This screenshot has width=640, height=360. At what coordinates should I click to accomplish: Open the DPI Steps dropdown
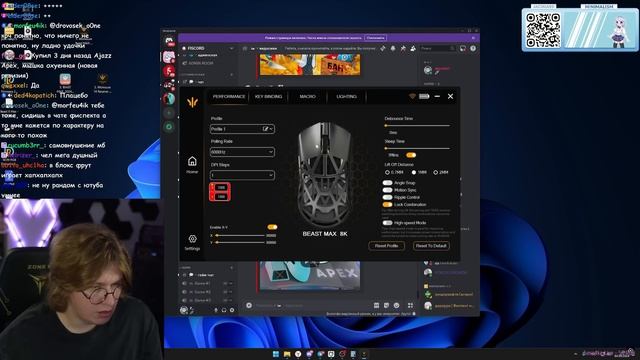point(242,175)
